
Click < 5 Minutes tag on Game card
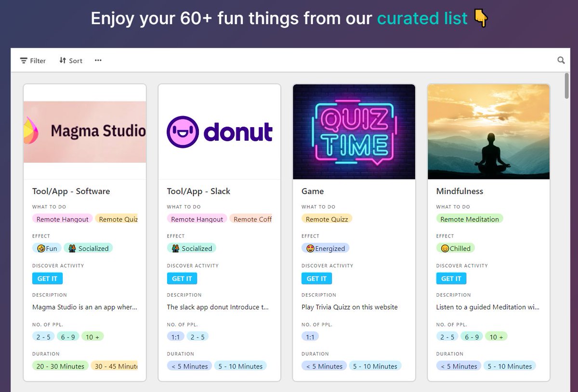tap(324, 366)
